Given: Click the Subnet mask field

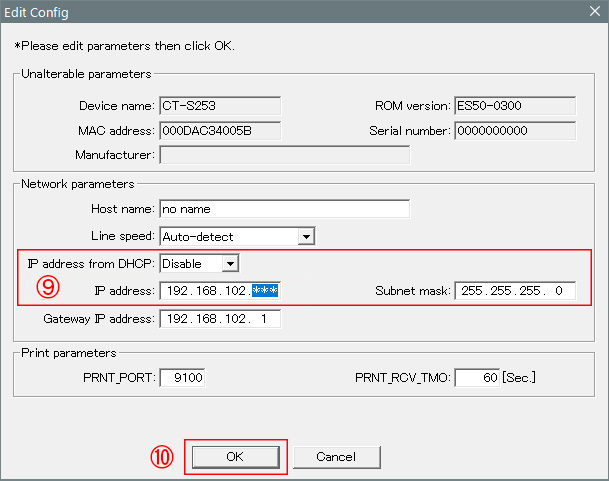Looking at the screenshot, I should click(515, 291).
